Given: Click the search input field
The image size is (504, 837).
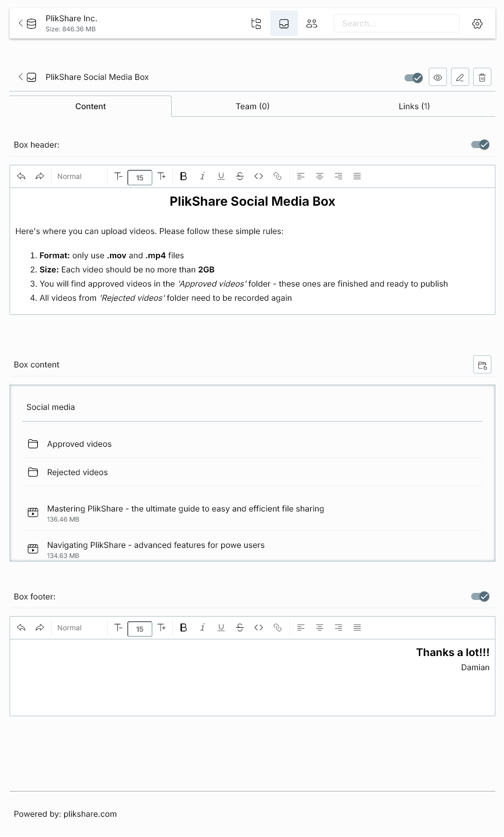Looking at the screenshot, I should [396, 23].
